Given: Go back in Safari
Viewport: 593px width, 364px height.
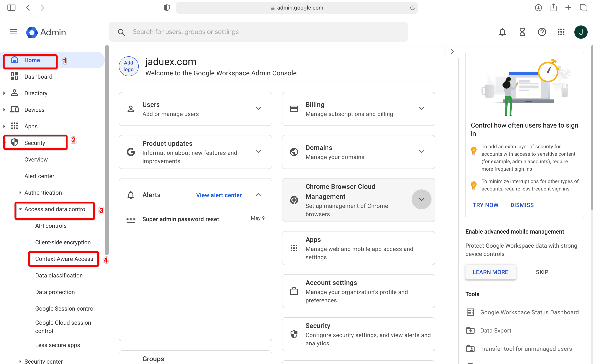Looking at the screenshot, I should (28, 8).
